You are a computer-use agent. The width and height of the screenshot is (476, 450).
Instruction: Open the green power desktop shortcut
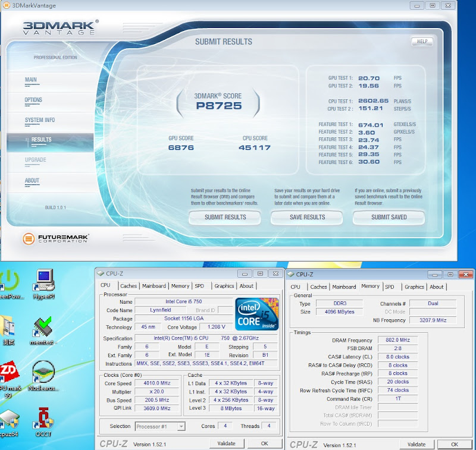tap(10, 284)
